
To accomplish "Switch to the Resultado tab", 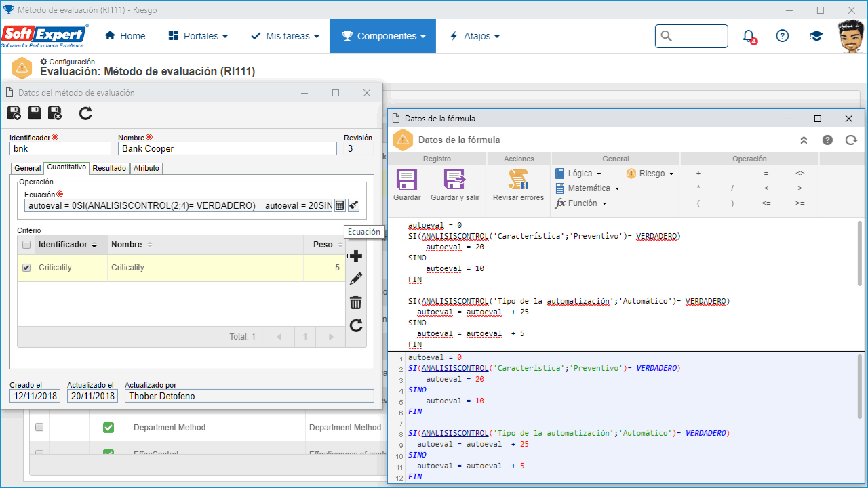I will click(x=109, y=168).
